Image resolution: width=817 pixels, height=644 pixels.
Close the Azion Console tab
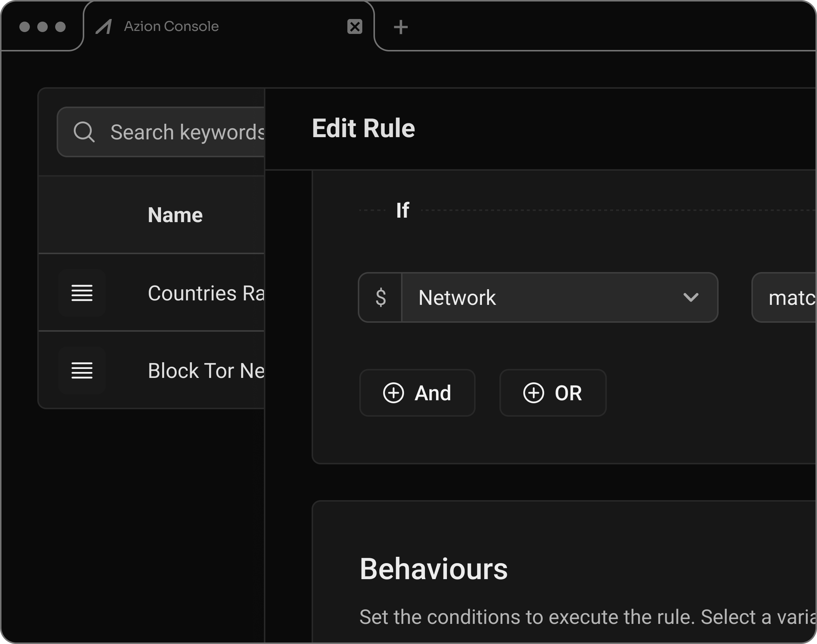coord(354,26)
